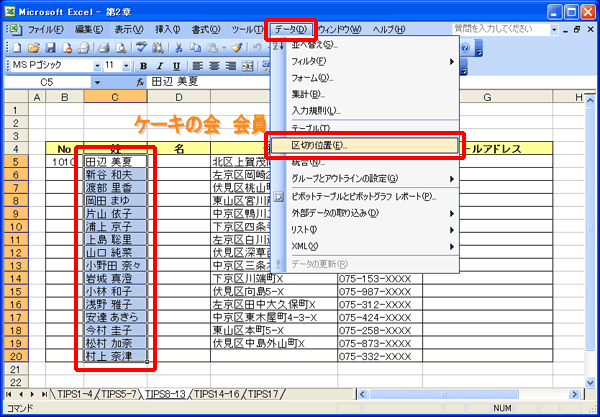Switch to the TIPS17 sheet tab
This screenshot has height=417, width=600.
[x=263, y=394]
